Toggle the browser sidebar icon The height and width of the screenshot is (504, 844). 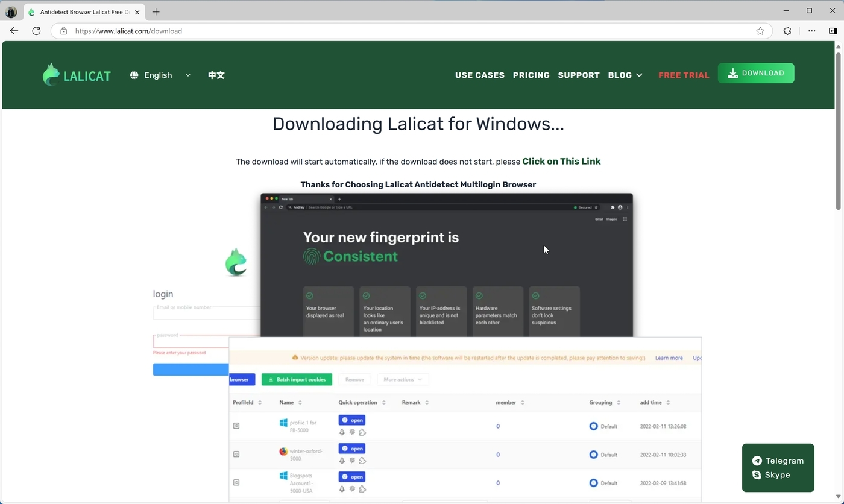coord(833,31)
